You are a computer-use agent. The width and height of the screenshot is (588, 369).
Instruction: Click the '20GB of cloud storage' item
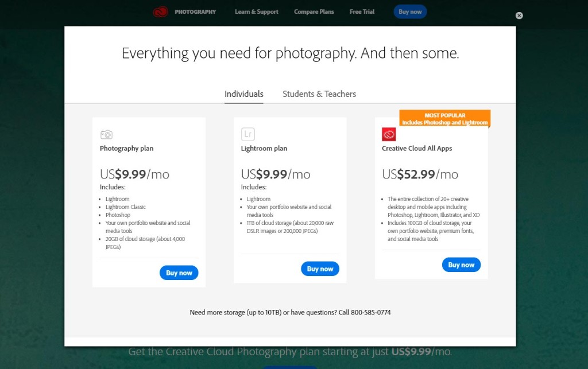click(145, 243)
